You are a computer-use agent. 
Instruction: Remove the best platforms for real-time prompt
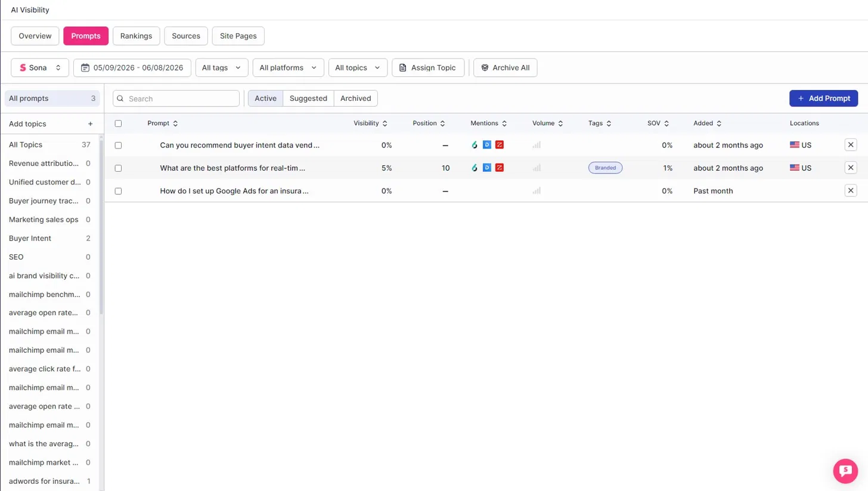(x=851, y=168)
